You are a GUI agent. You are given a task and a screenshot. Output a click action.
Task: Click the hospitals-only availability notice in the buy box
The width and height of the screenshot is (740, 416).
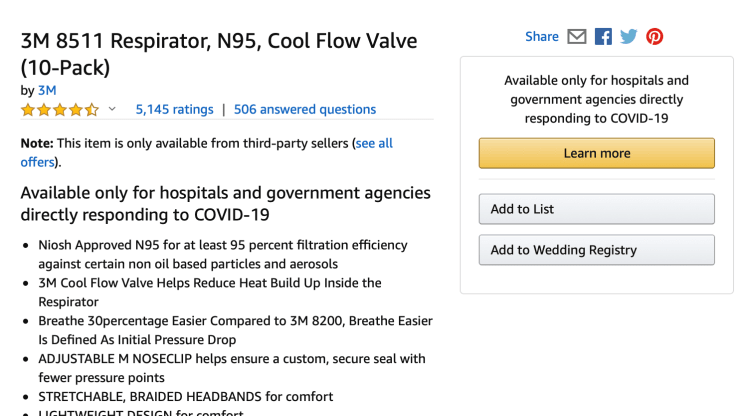tap(597, 99)
